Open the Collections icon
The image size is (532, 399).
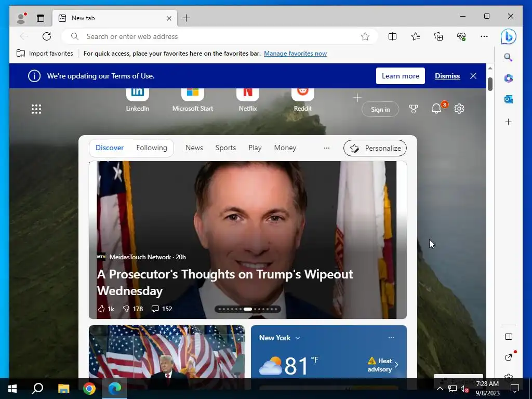click(438, 36)
